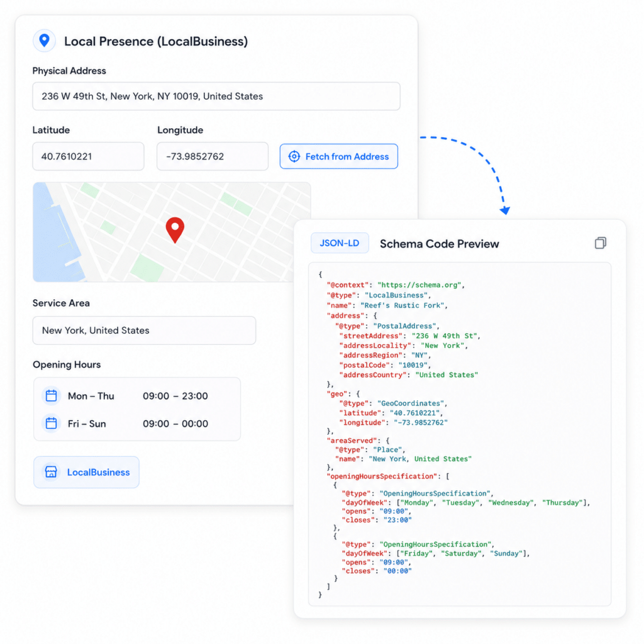644x644 pixels.
Task: Click the Latitude input field
Action: [x=88, y=157]
